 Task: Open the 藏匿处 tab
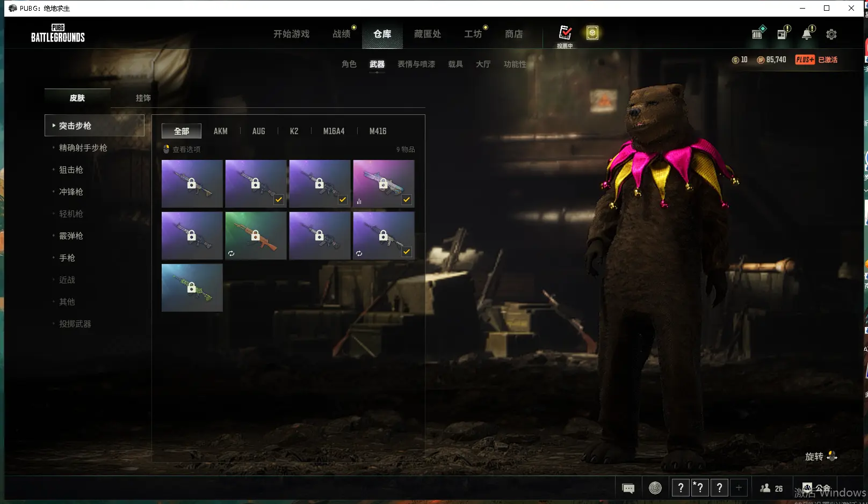pyautogui.click(x=428, y=34)
